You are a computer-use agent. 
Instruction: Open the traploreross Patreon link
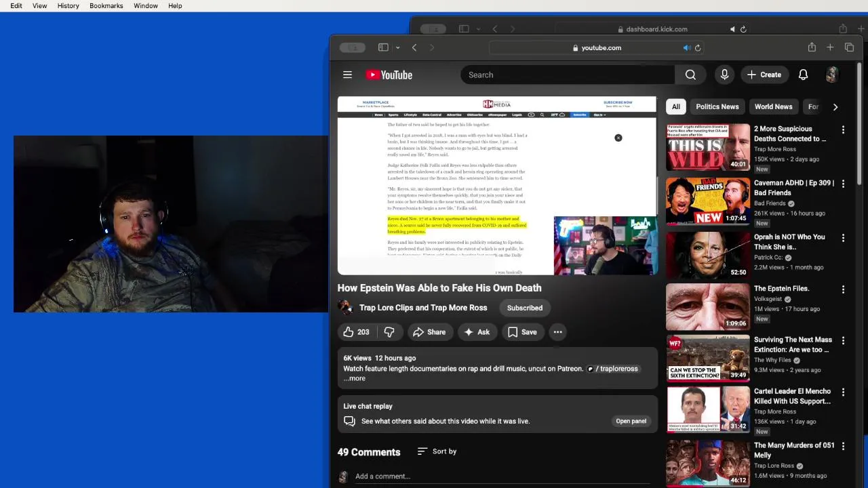[x=612, y=369]
